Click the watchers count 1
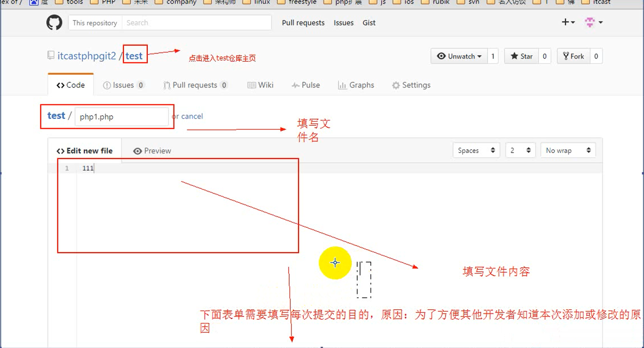 (x=493, y=56)
